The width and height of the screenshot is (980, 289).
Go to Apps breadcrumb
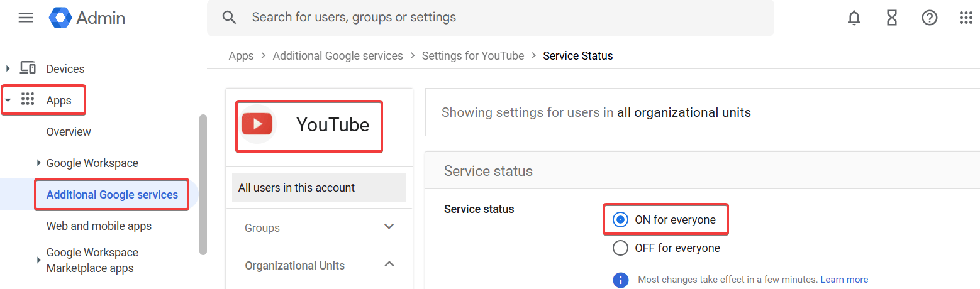(x=241, y=56)
